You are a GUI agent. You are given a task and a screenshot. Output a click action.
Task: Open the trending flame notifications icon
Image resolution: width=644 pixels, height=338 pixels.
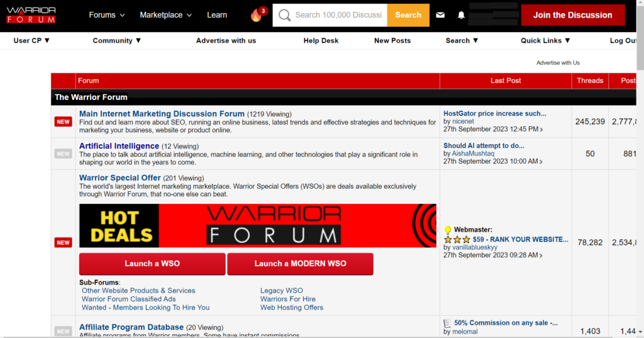pos(257,16)
